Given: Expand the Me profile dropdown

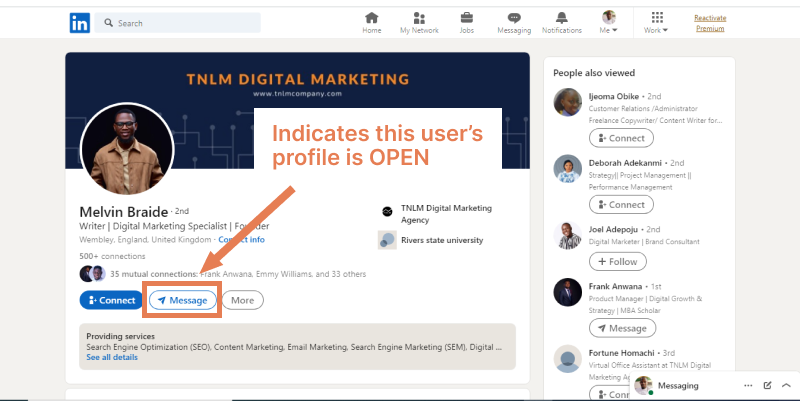Looking at the screenshot, I should [x=608, y=23].
